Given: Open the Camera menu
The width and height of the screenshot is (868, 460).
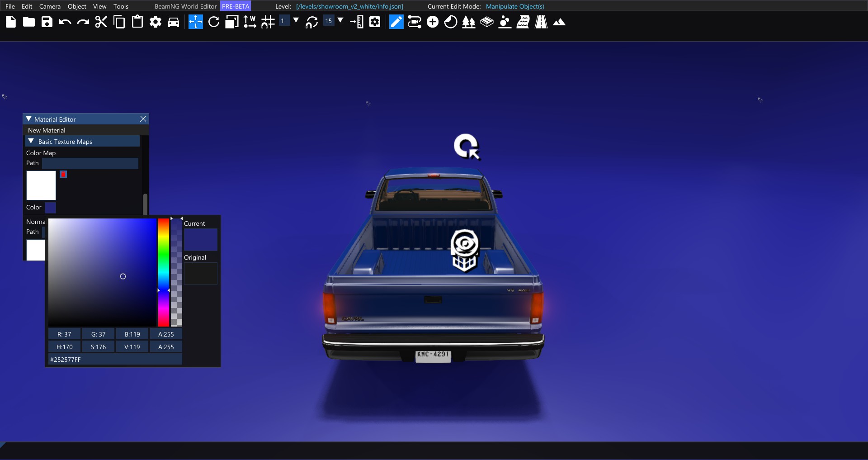Looking at the screenshot, I should (x=50, y=6).
